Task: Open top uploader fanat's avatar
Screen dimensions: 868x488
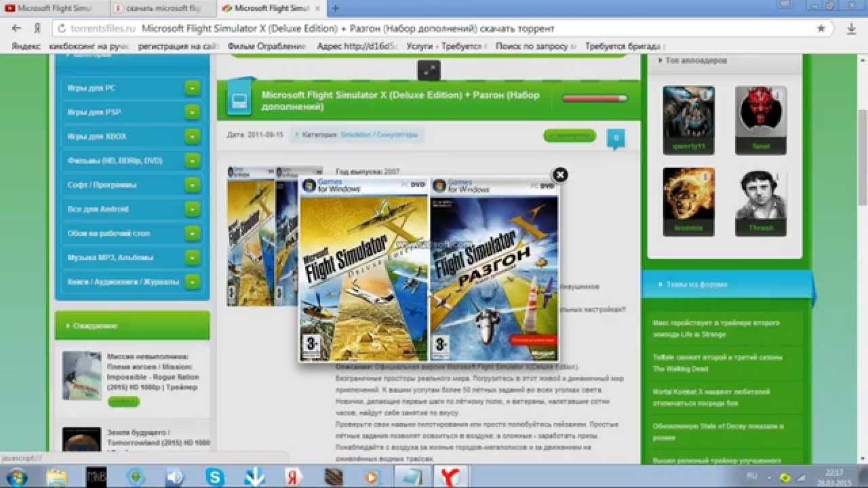Action: pos(761,120)
